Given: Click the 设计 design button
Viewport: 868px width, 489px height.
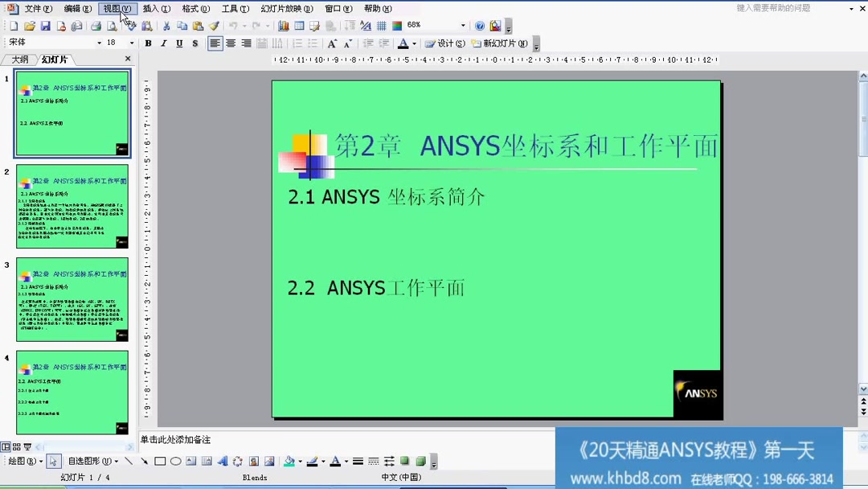Looking at the screenshot, I should [446, 44].
